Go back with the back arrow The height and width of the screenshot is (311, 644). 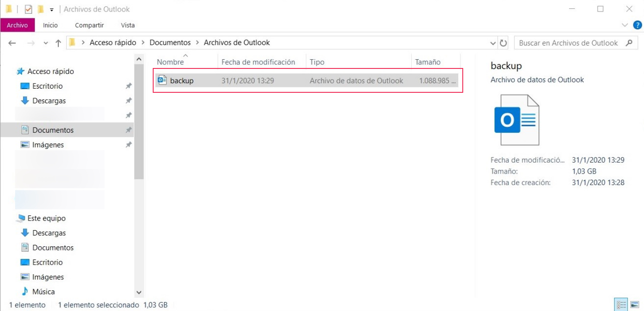pos(12,43)
